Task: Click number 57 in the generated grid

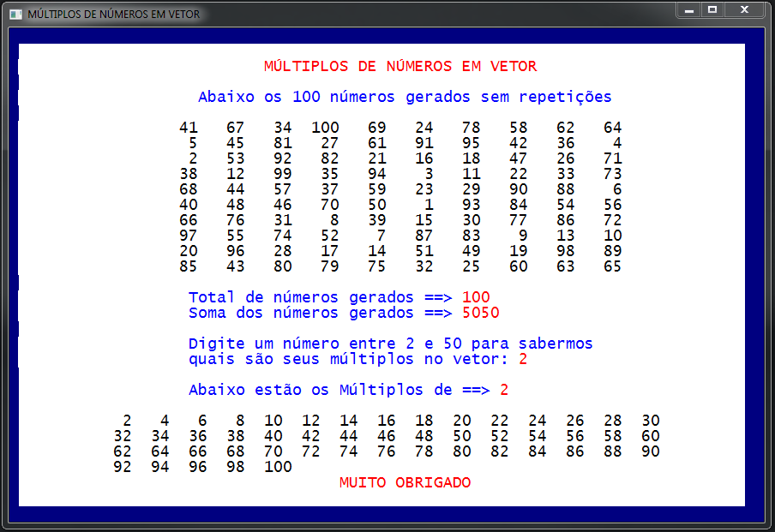Action: 283,189
